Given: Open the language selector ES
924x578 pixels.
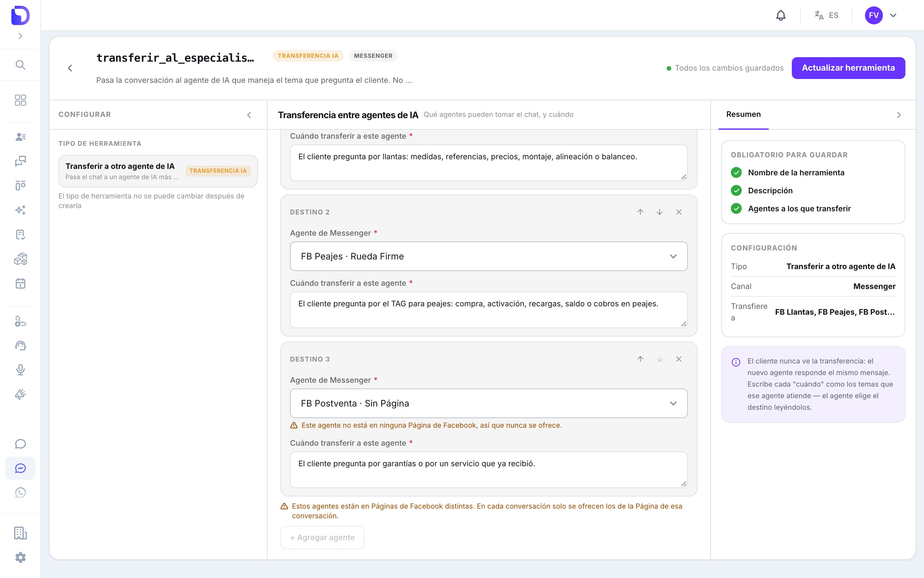Looking at the screenshot, I should (826, 15).
